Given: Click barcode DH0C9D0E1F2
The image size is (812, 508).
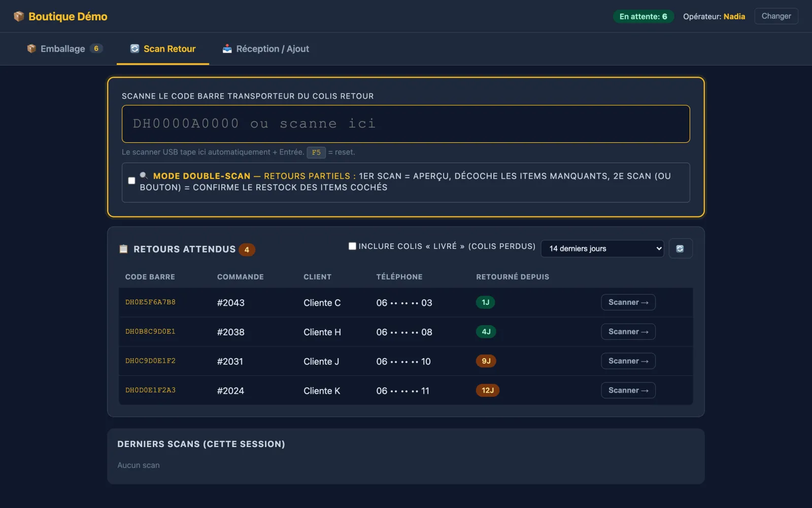Looking at the screenshot, I should click(x=150, y=361).
